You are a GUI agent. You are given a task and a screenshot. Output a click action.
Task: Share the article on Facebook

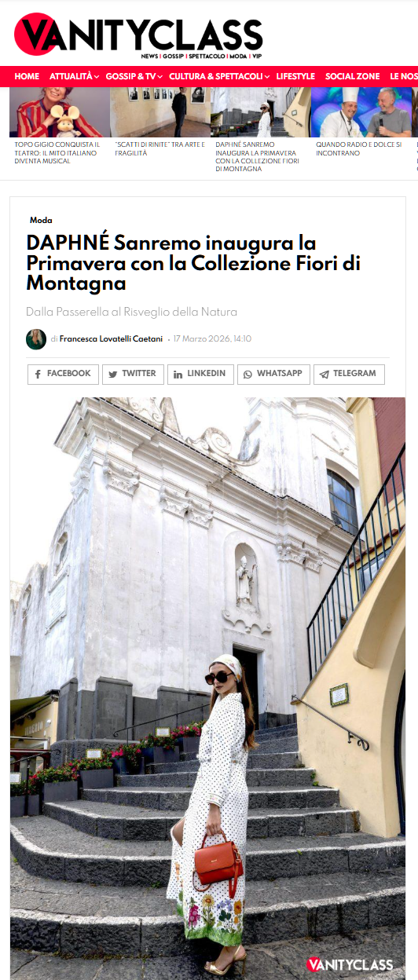pos(63,374)
